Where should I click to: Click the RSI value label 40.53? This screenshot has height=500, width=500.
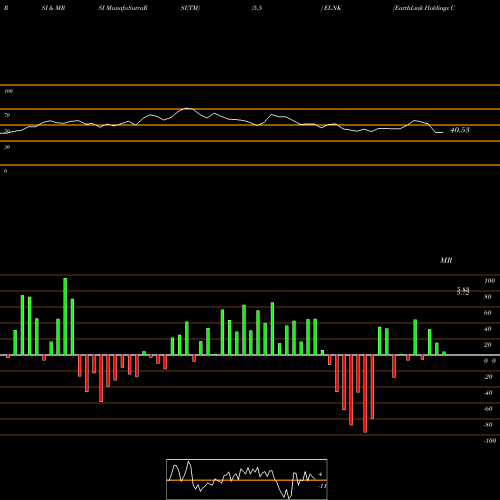coord(460,130)
